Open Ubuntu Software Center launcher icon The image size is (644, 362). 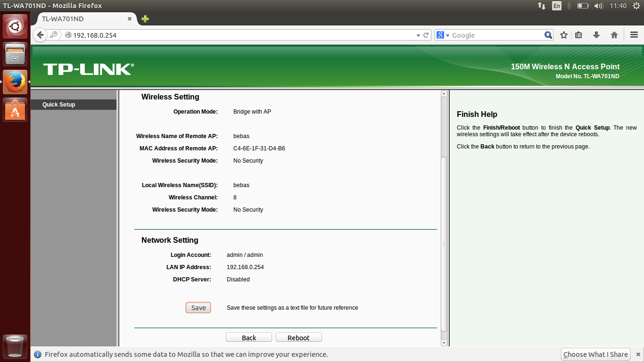pyautogui.click(x=15, y=109)
